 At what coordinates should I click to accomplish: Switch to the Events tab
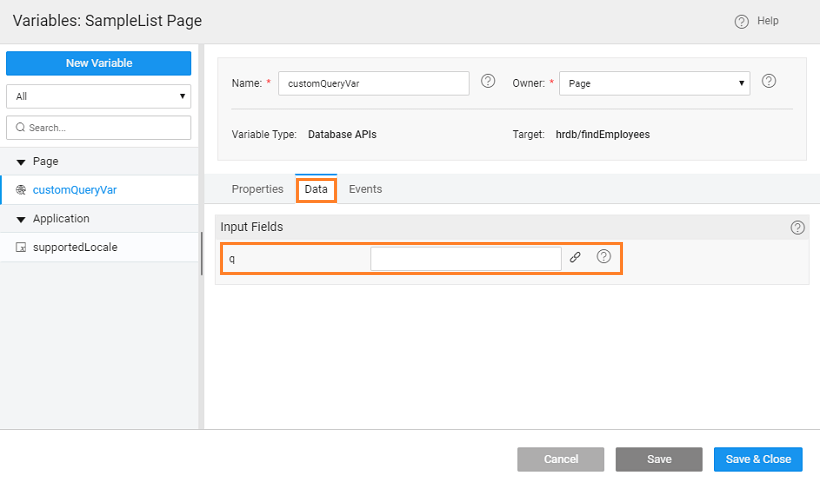coord(365,189)
